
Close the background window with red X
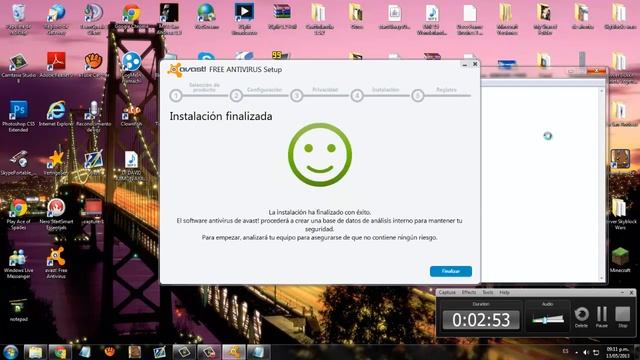coord(596,71)
